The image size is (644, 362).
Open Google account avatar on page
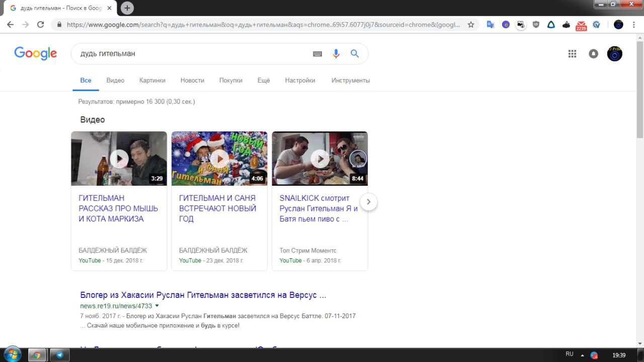615,54
